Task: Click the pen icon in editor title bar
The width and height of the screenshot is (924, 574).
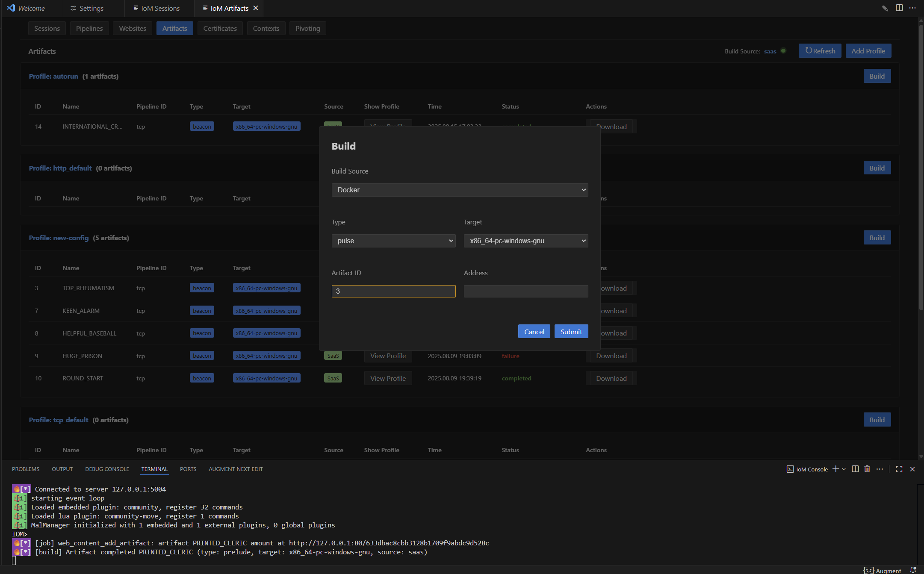Action: click(x=885, y=8)
